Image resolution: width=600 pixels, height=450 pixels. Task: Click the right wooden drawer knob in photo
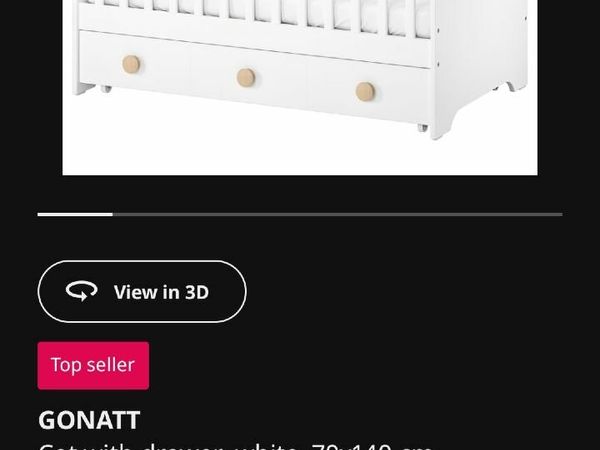365,91
